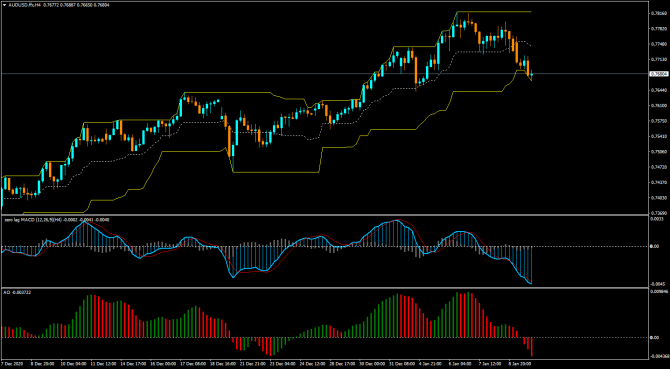
Task: Click the topmost price label on price scale
Action: click(x=658, y=14)
